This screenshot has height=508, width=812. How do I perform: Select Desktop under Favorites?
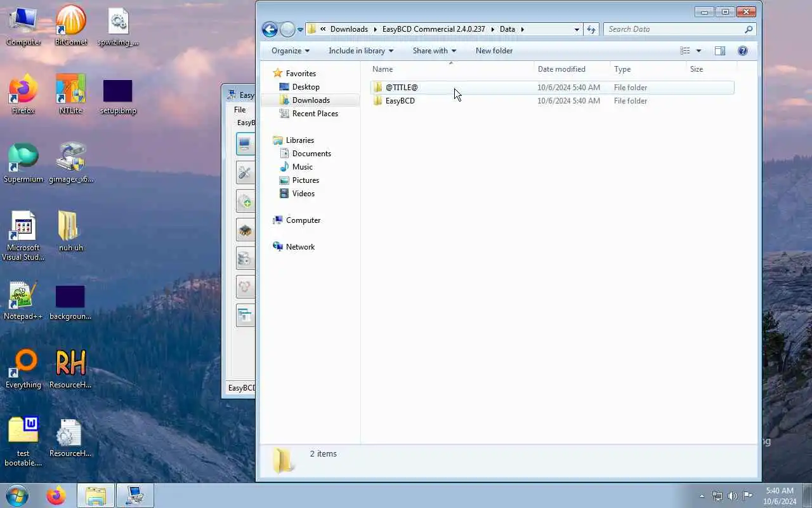point(306,87)
